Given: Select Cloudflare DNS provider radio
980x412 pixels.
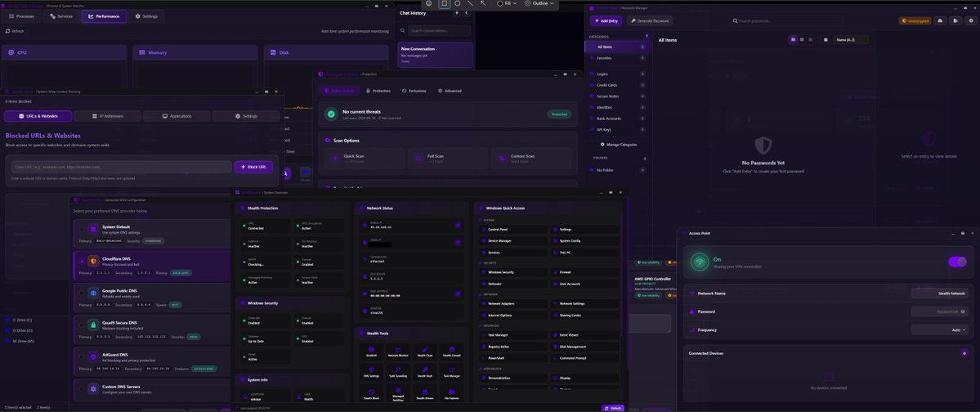Looking at the screenshot, I should coord(81,262).
